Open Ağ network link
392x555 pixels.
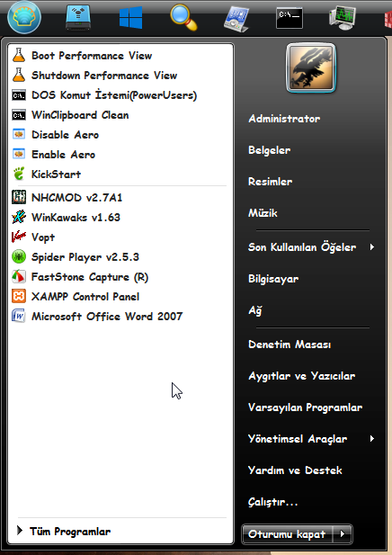point(255,310)
